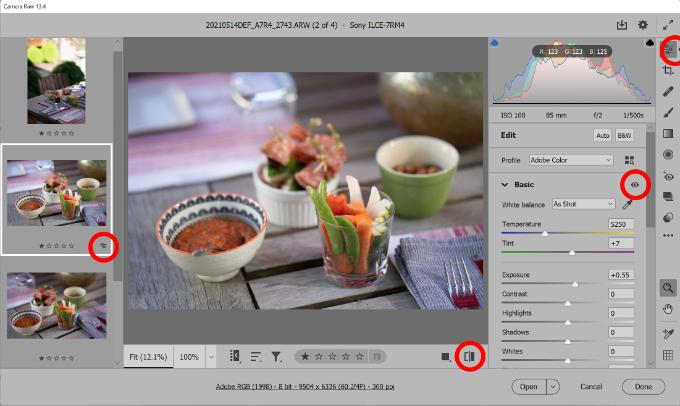
Task: Open the Adobe Color profile dropdown
Action: [571, 160]
